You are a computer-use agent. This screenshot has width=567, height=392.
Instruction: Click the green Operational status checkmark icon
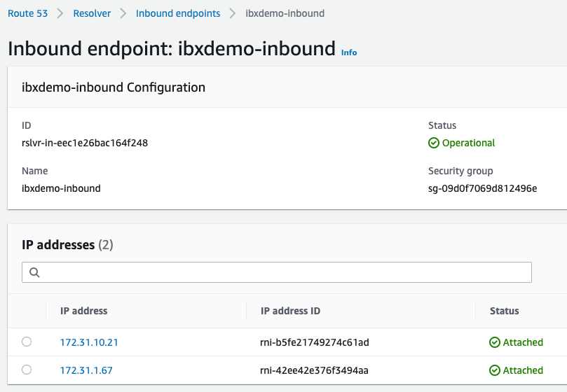click(434, 143)
